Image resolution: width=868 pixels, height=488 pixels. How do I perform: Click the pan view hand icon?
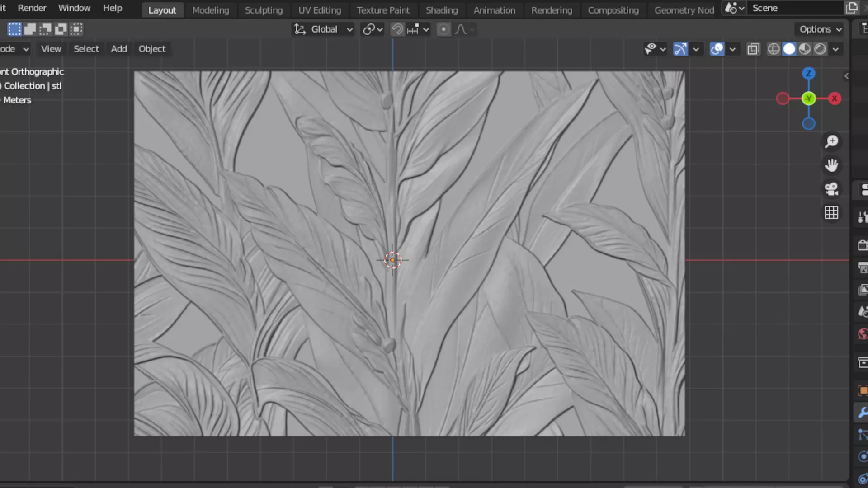tap(831, 165)
